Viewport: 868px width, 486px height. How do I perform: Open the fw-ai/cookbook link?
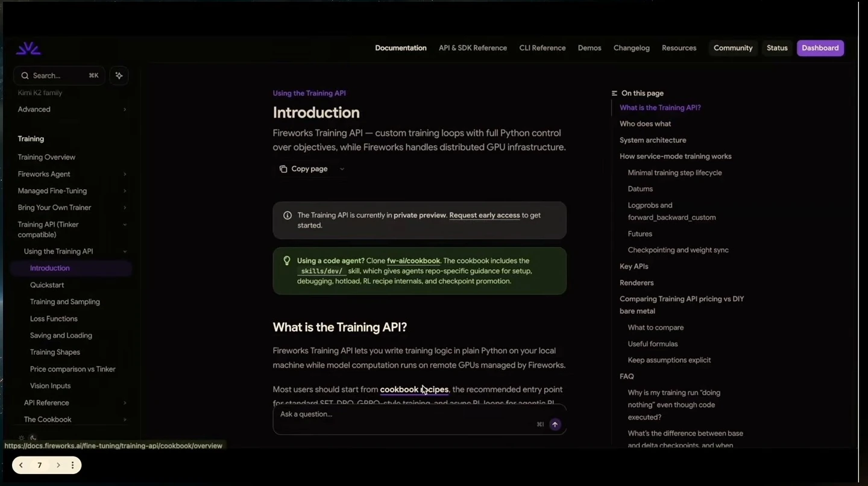tap(414, 261)
